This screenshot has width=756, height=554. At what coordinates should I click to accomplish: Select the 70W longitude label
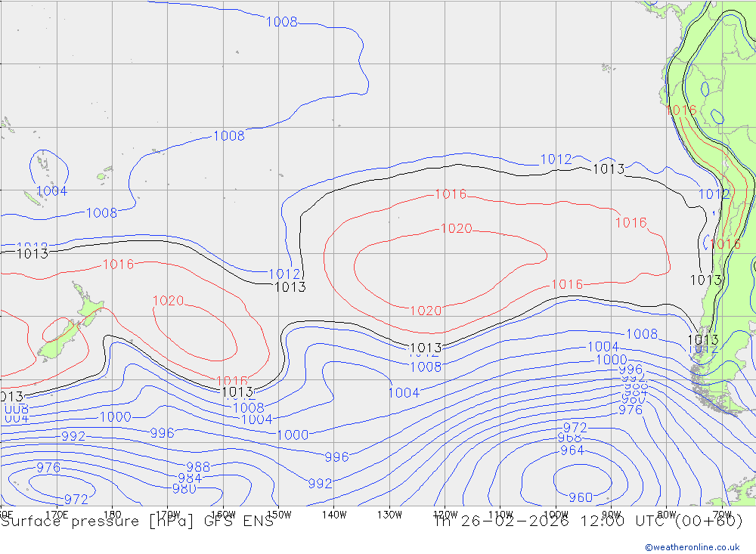[x=722, y=515]
